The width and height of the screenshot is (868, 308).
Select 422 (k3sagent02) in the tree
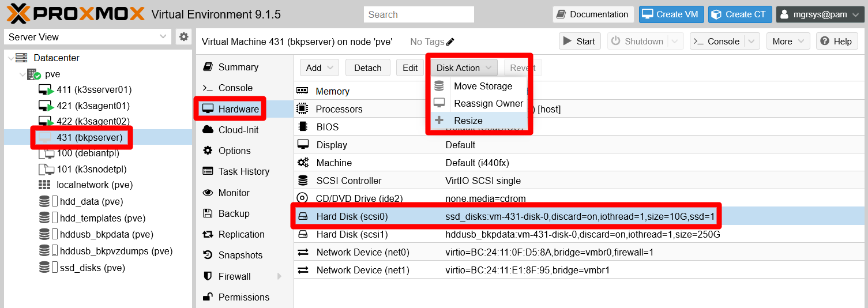(98, 121)
